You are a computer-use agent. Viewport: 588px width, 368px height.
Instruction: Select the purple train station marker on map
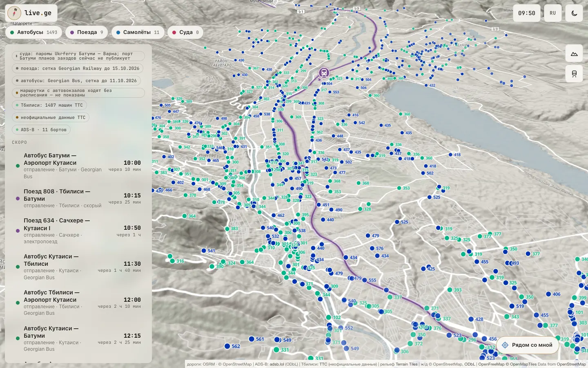coord(324,73)
